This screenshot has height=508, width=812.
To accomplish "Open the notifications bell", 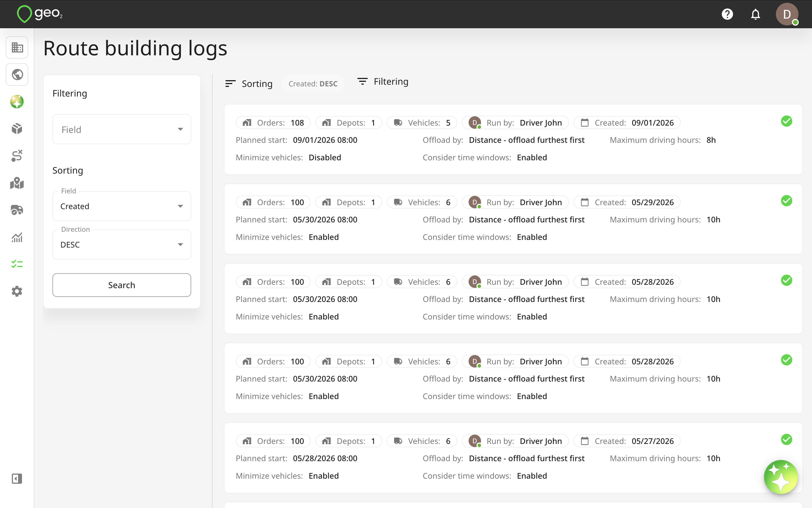I will point(755,14).
